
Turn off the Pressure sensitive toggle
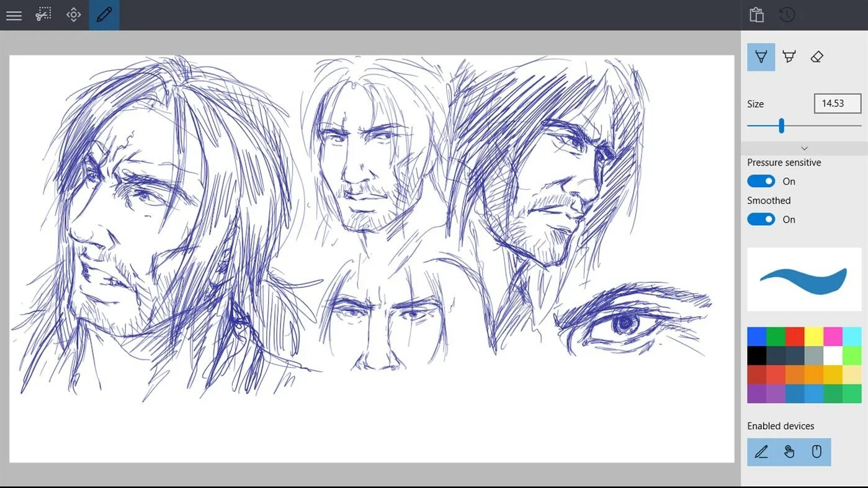point(761,180)
